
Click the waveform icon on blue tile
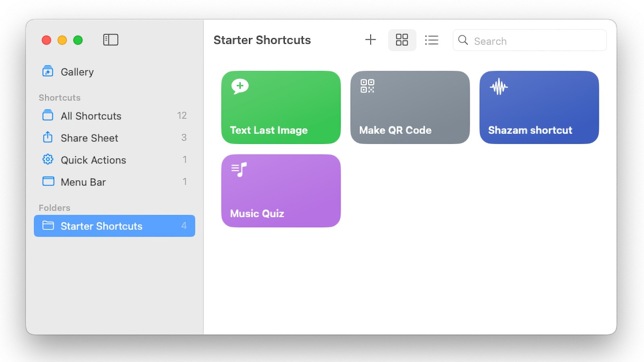pyautogui.click(x=499, y=86)
